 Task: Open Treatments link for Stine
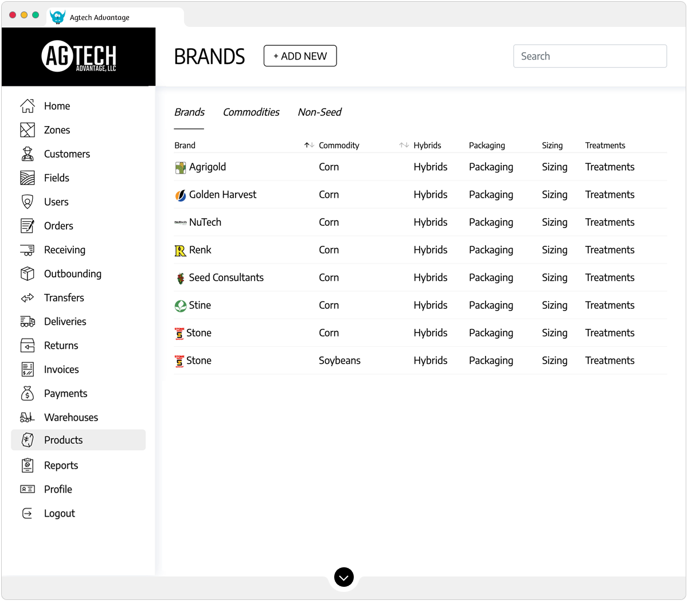click(609, 305)
